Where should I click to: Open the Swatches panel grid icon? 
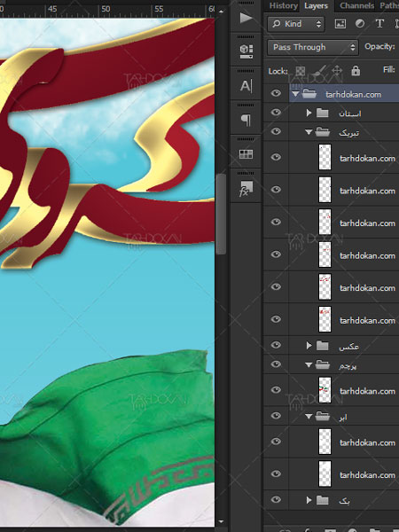tap(246, 154)
